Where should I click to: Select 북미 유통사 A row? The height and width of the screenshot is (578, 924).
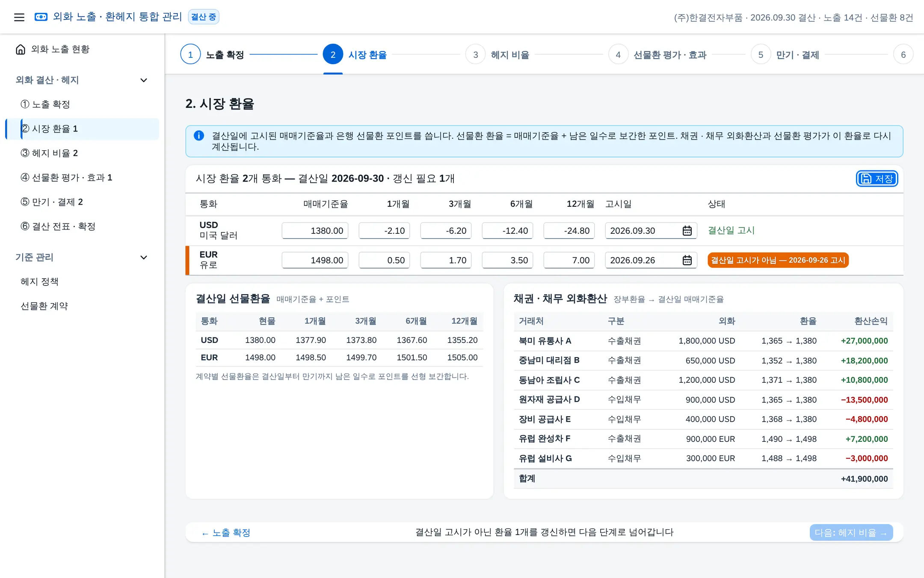coord(703,341)
